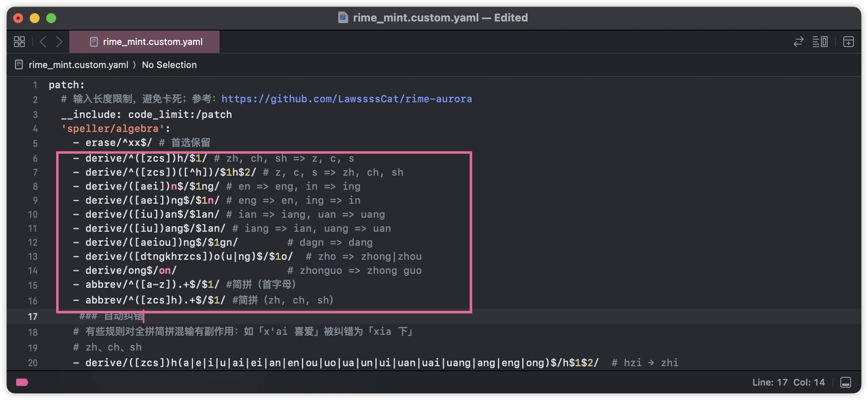Click rime_mint.custom.yaml in the breadcrumb
Image resolution: width=868 pixels, height=400 pixels.
click(78, 65)
